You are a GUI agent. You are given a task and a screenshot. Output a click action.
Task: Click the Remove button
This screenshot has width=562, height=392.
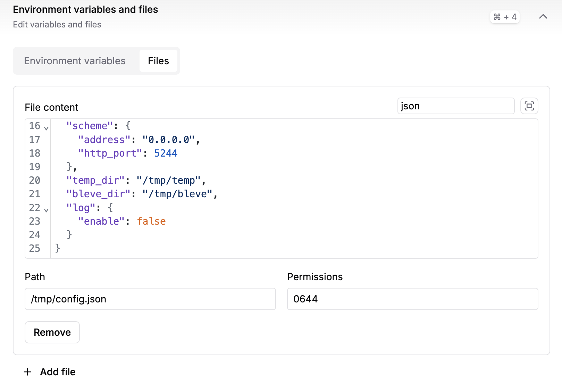coord(52,332)
